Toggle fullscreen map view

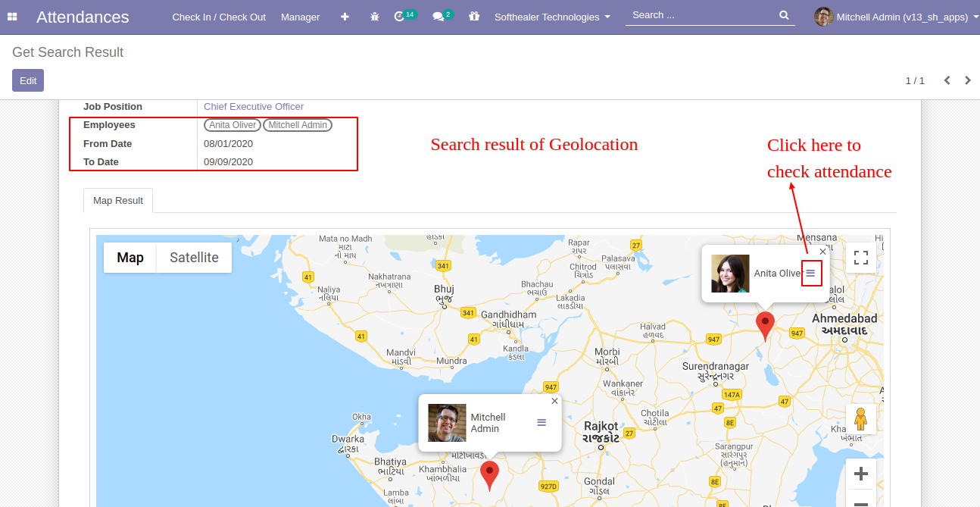(x=861, y=258)
